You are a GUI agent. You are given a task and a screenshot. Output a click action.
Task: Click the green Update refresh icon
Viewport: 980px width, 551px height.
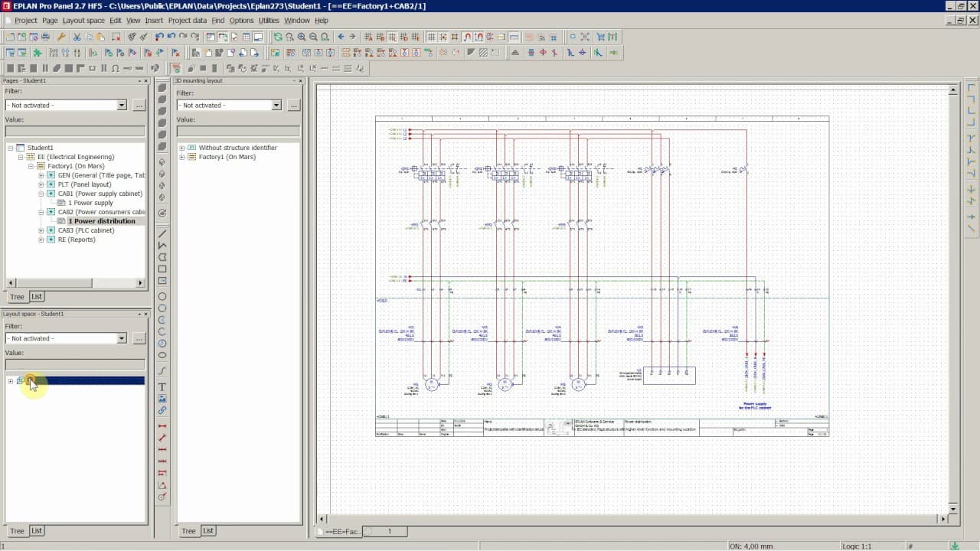tap(277, 36)
